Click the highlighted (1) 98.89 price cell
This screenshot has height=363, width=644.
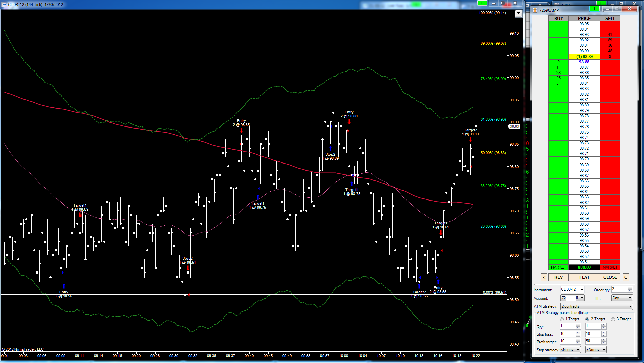click(x=584, y=57)
